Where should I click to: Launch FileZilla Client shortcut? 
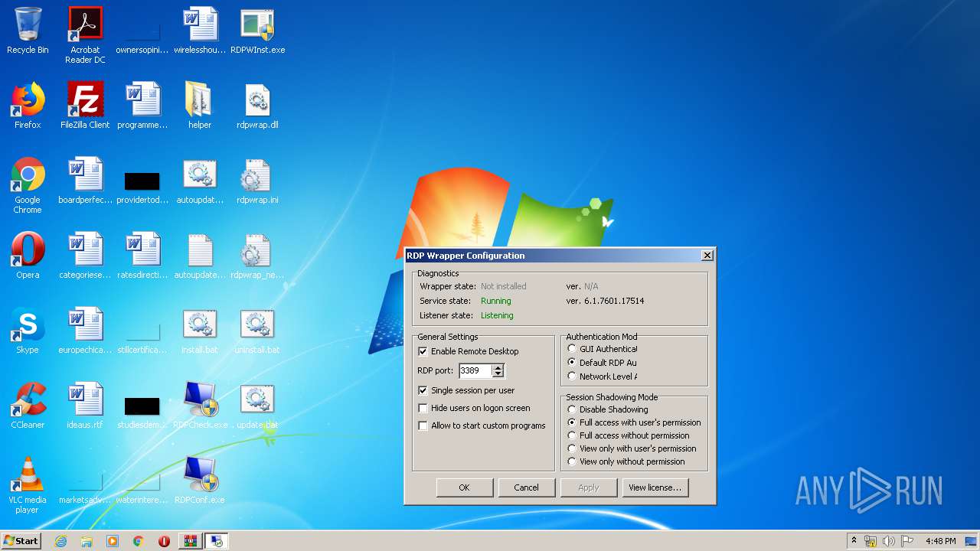click(x=85, y=106)
